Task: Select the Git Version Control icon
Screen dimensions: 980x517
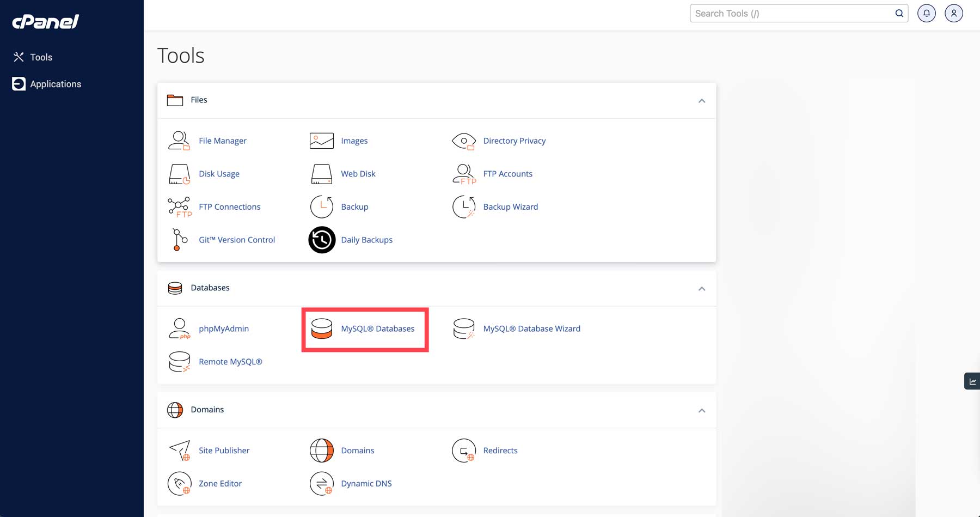Action: tap(179, 239)
